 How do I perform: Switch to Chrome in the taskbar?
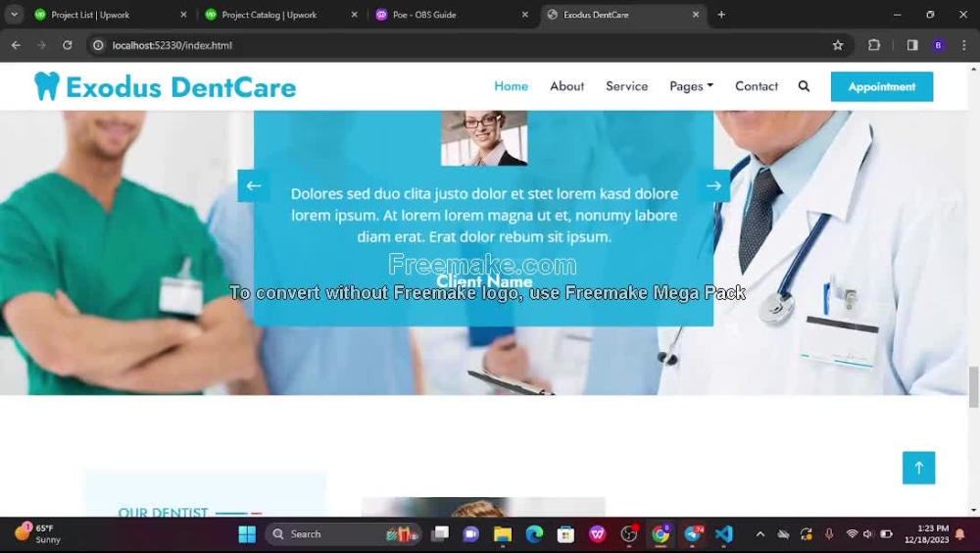(661, 534)
